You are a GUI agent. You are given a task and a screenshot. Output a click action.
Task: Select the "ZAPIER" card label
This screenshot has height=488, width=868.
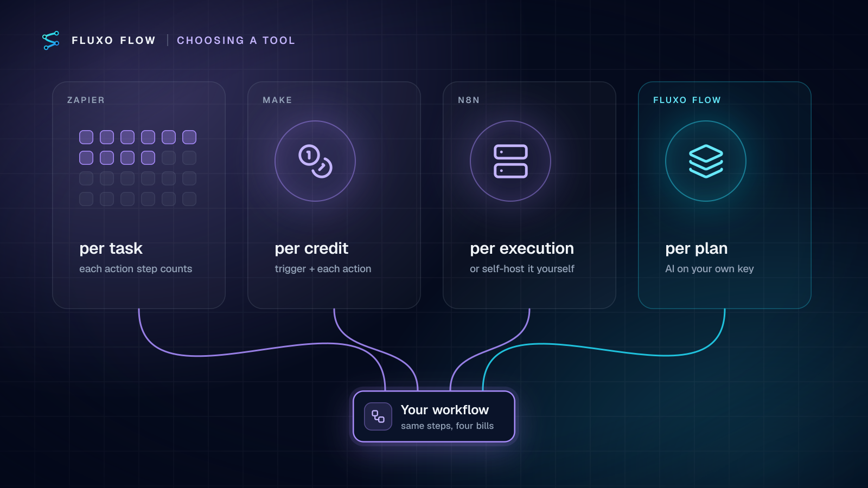point(86,100)
